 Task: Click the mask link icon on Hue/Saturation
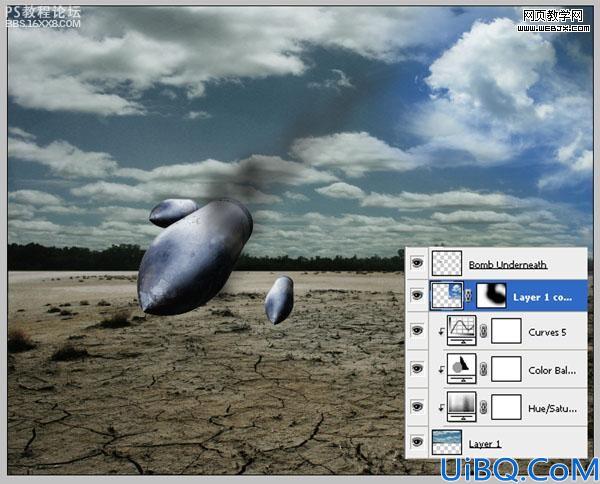(x=484, y=407)
